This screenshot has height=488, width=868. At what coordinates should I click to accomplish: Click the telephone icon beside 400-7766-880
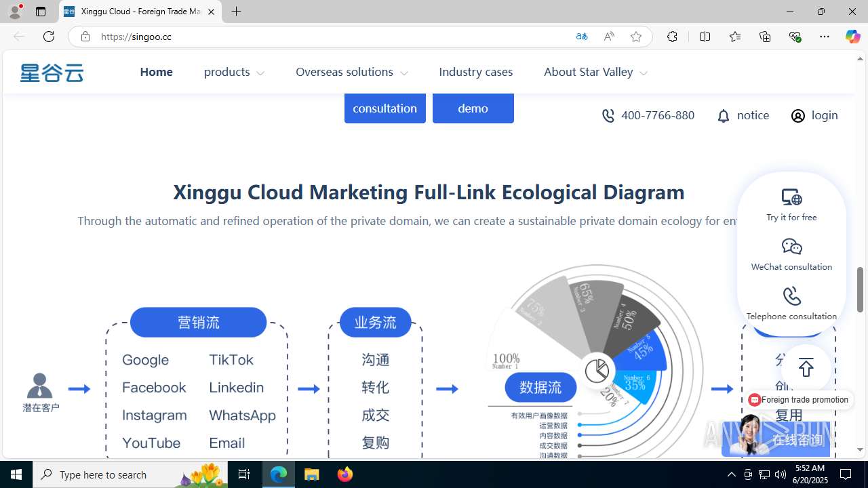click(x=608, y=116)
